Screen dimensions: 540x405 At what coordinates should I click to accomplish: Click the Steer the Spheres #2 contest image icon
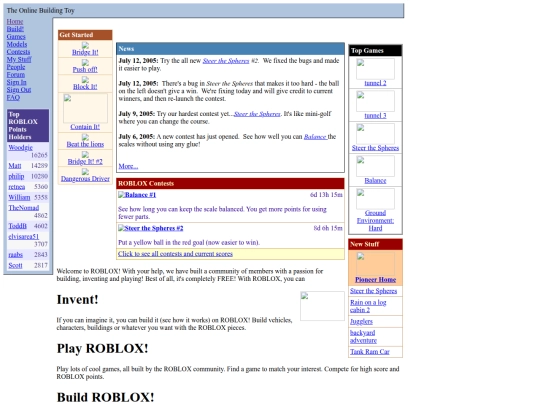point(121,228)
